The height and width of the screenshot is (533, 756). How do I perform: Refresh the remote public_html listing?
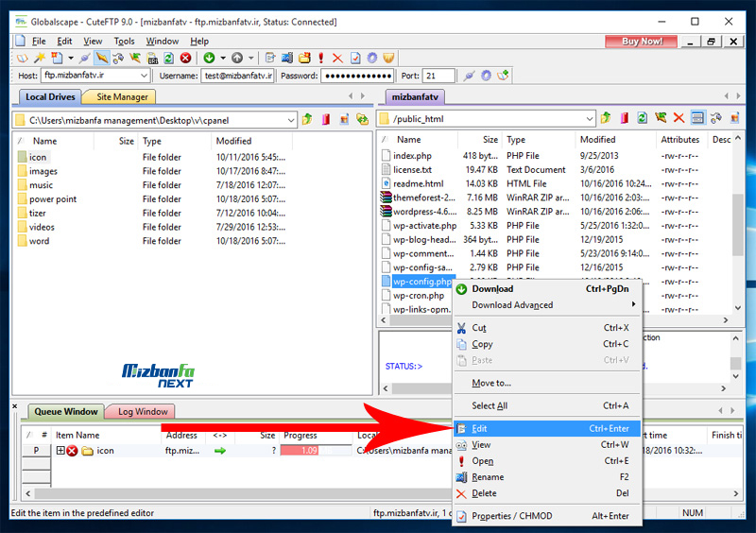click(642, 119)
